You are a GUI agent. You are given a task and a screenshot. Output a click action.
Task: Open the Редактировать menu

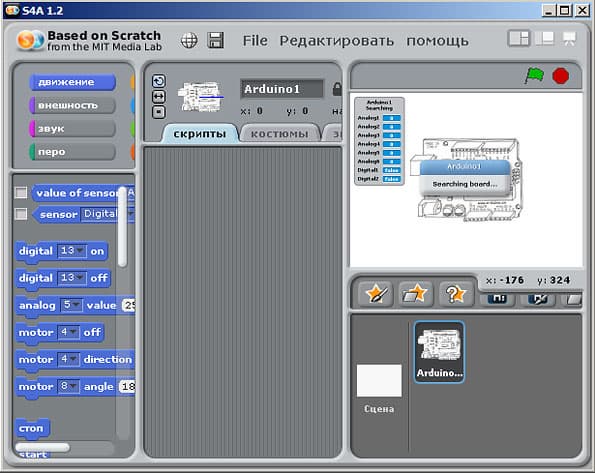337,41
